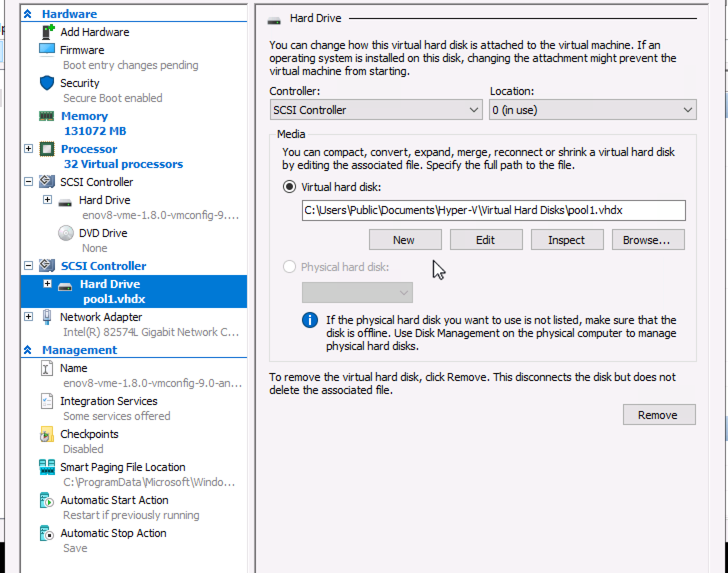The height and width of the screenshot is (573, 728).
Task: Select Automatic Stop Action entry
Action: [x=113, y=533]
